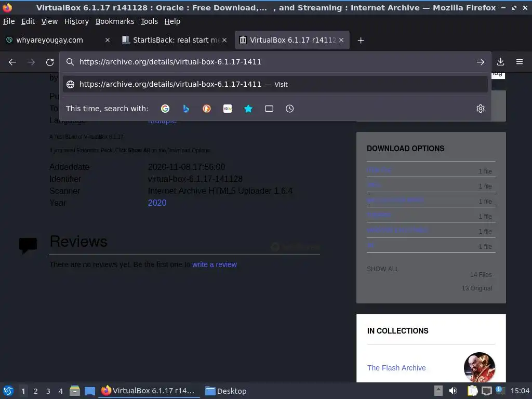Search this time in history
The height and width of the screenshot is (399, 532).
pos(290,109)
